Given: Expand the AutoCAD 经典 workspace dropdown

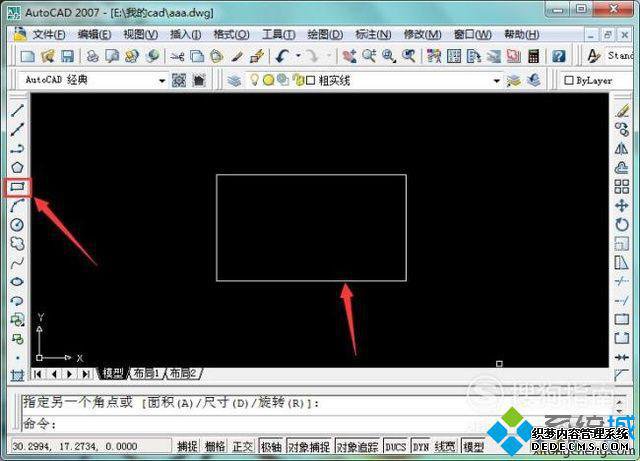Looking at the screenshot, I should click(x=162, y=80).
